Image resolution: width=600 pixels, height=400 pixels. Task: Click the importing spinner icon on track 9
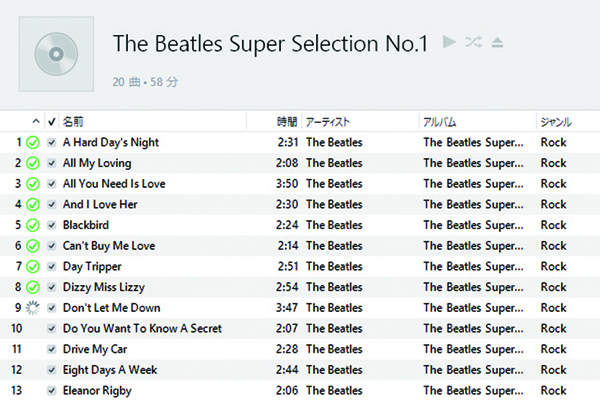click(32, 308)
